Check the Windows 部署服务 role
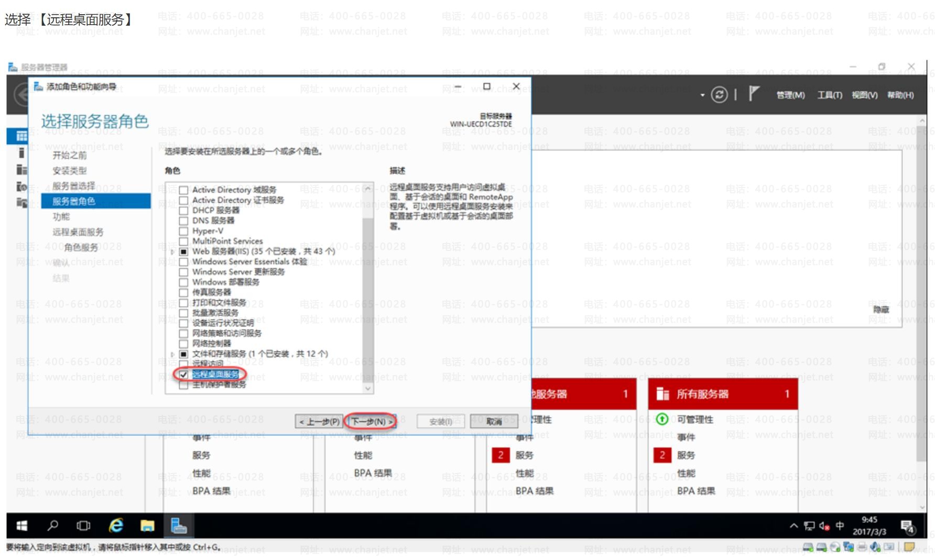The image size is (935, 560). pyautogui.click(x=183, y=282)
